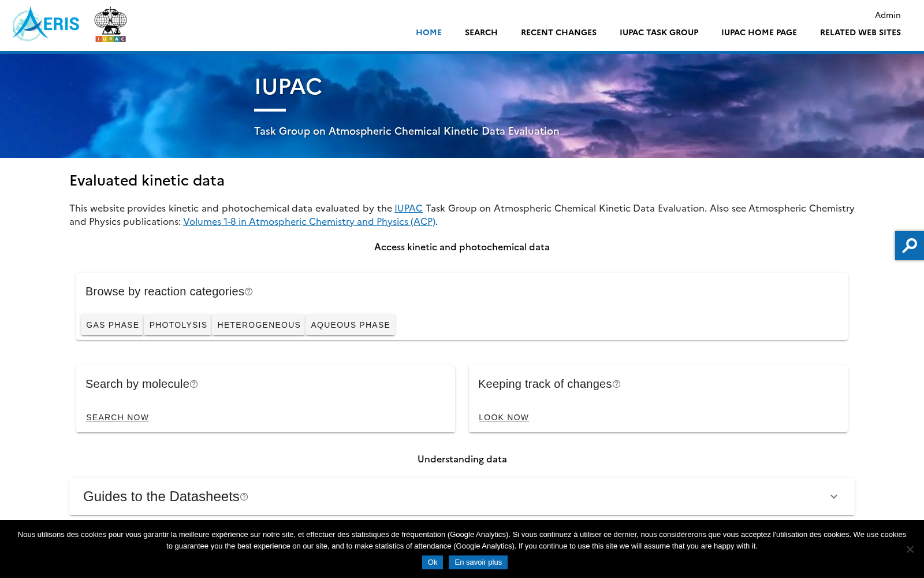Click the Evaluated kinetic data heading
Screen dimensions: 924x578
147,181
